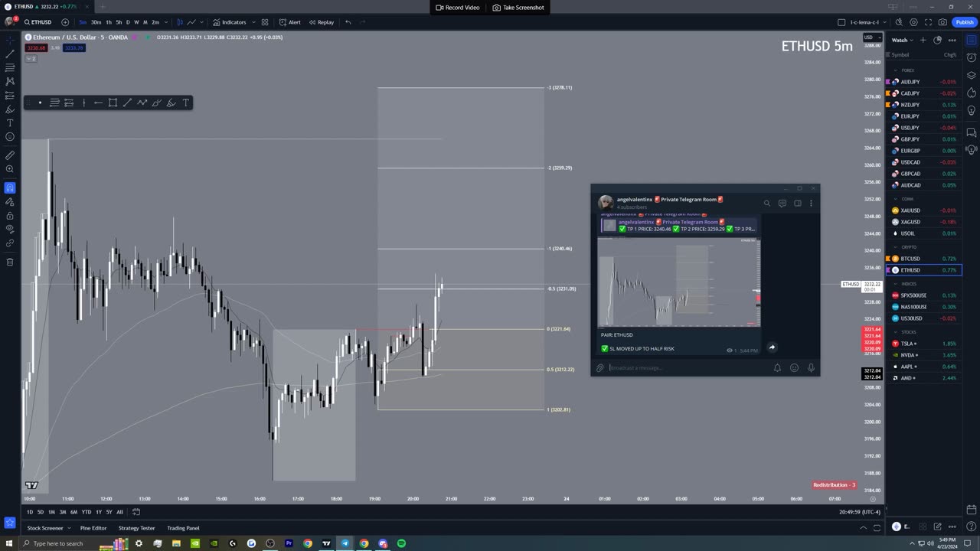Set chart range to YTD

coord(86,512)
